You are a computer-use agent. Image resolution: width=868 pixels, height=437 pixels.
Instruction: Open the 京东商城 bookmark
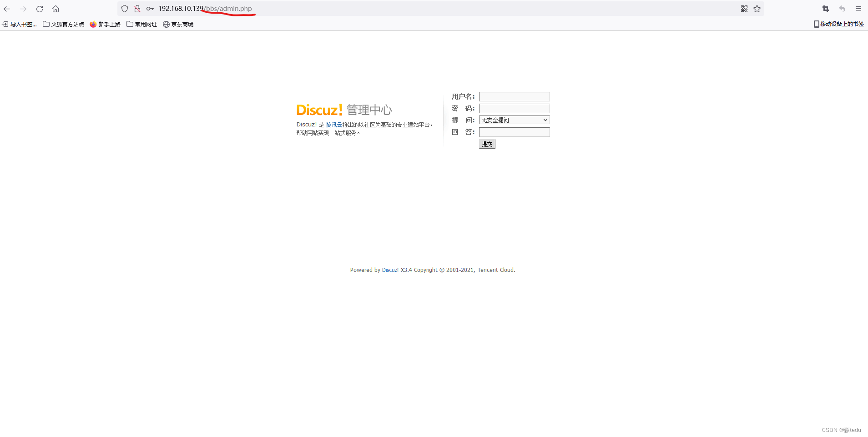click(x=178, y=24)
